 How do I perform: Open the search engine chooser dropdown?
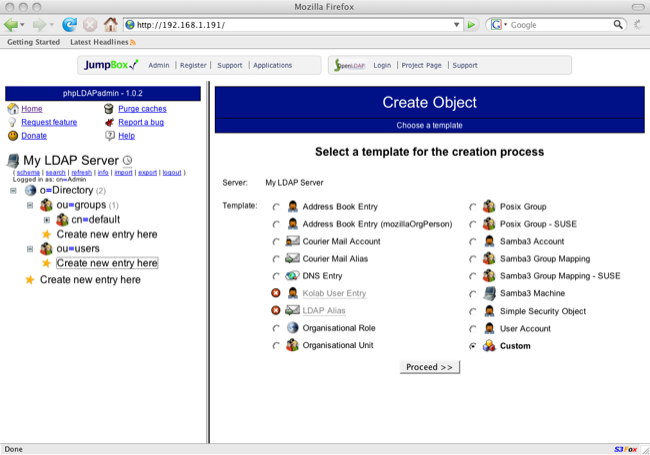[x=505, y=24]
